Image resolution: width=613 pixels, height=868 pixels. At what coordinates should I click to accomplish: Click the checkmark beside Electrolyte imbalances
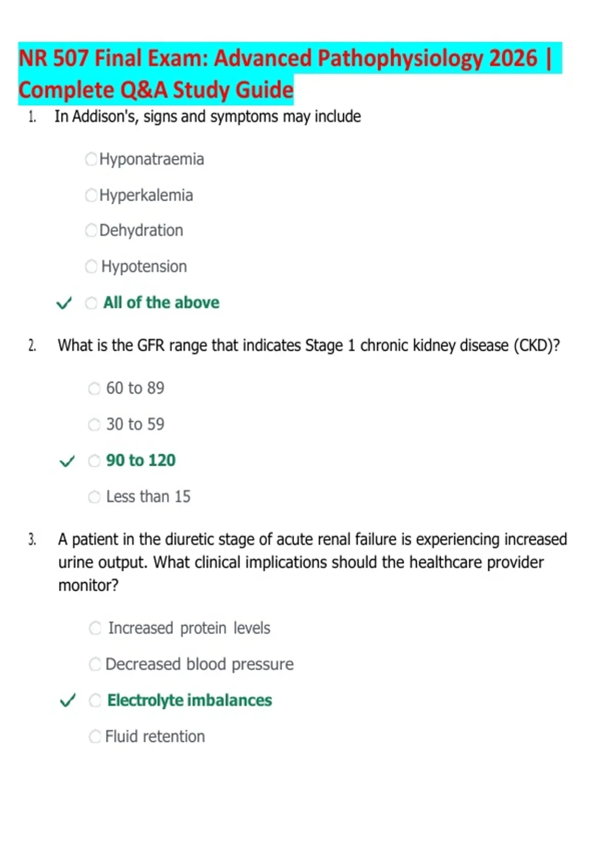point(68,701)
